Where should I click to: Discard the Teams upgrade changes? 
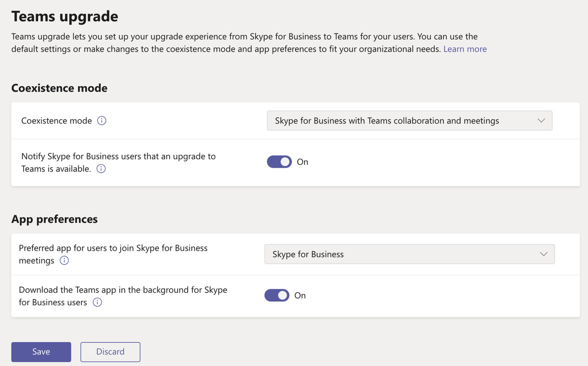[110, 352]
